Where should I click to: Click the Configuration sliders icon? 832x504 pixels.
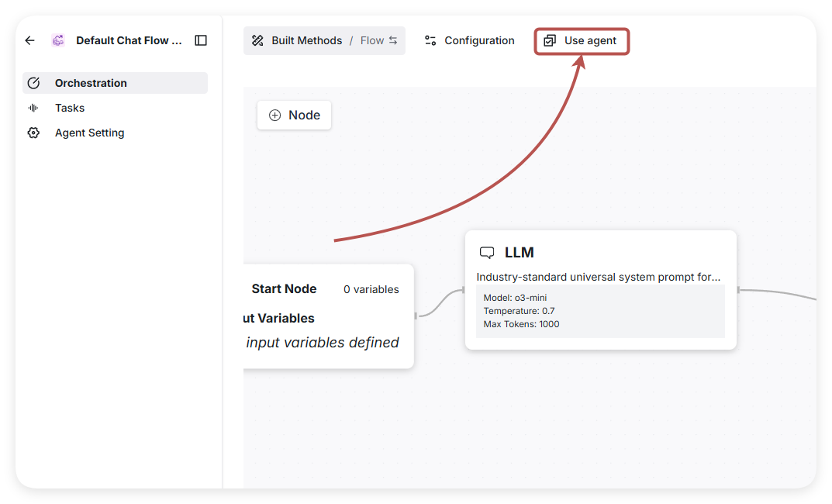pos(430,40)
